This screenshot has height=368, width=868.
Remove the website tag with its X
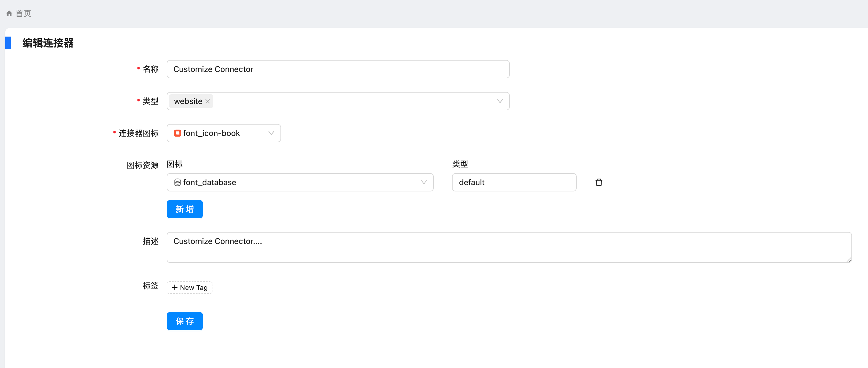(208, 101)
